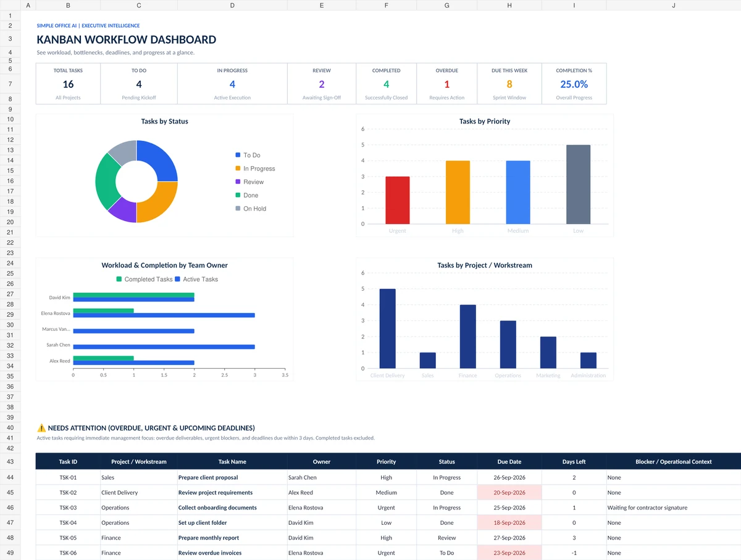Click the Project / Workstream column header
The image size is (741, 560).
(x=139, y=462)
